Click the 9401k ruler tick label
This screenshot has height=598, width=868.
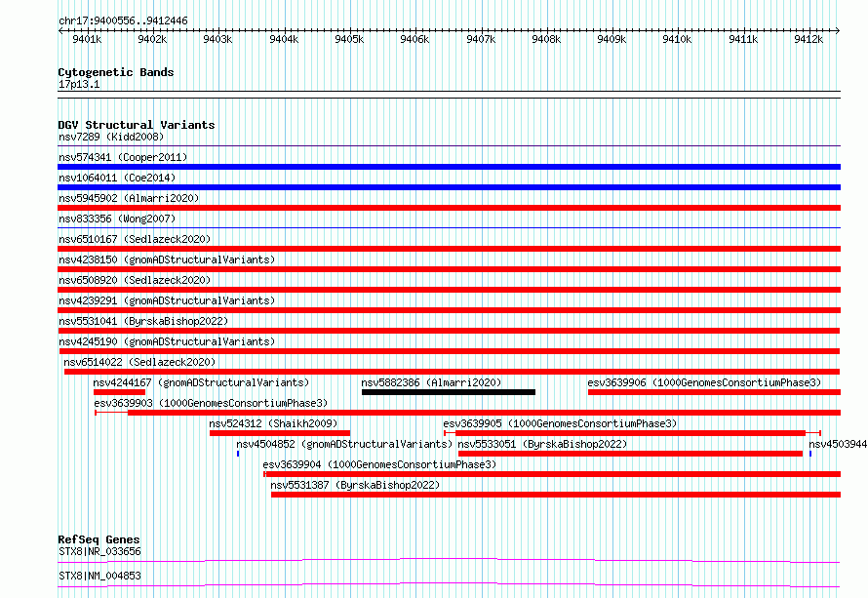(87, 39)
